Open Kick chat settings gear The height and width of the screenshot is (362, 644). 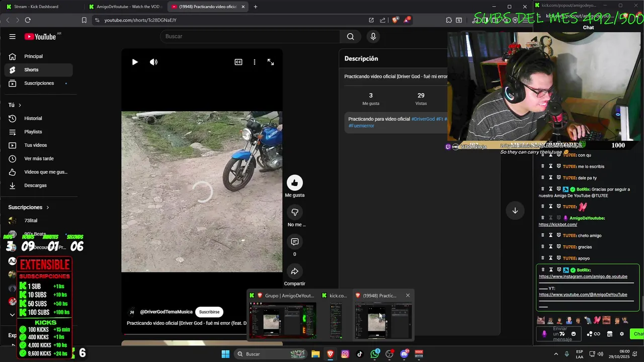tap(622, 334)
